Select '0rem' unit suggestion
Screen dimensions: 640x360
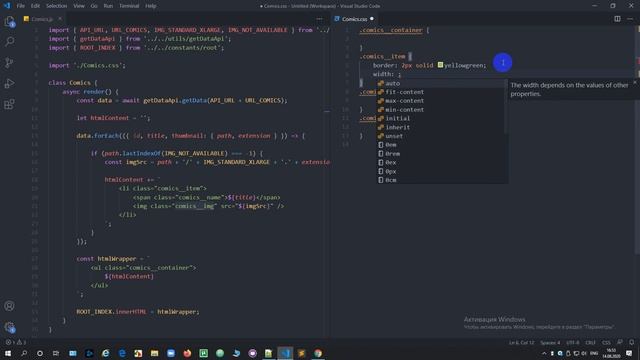tap(442, 154)
